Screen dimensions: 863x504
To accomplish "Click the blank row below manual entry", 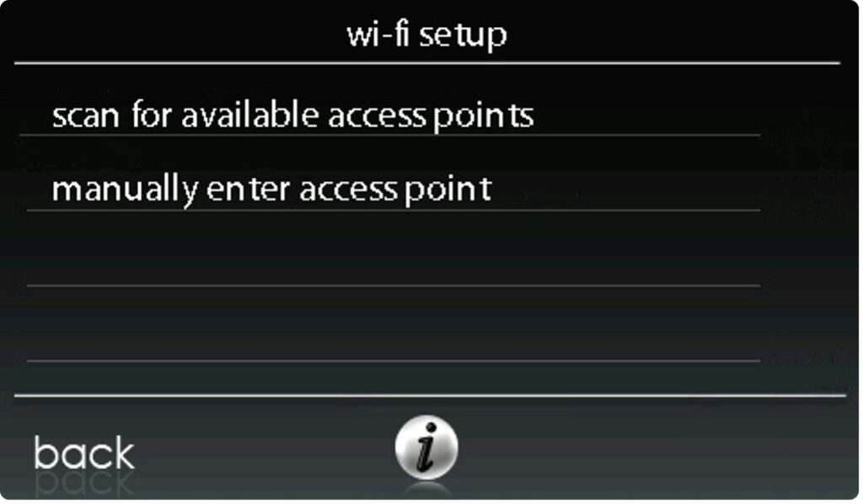I will coord(394,249).
